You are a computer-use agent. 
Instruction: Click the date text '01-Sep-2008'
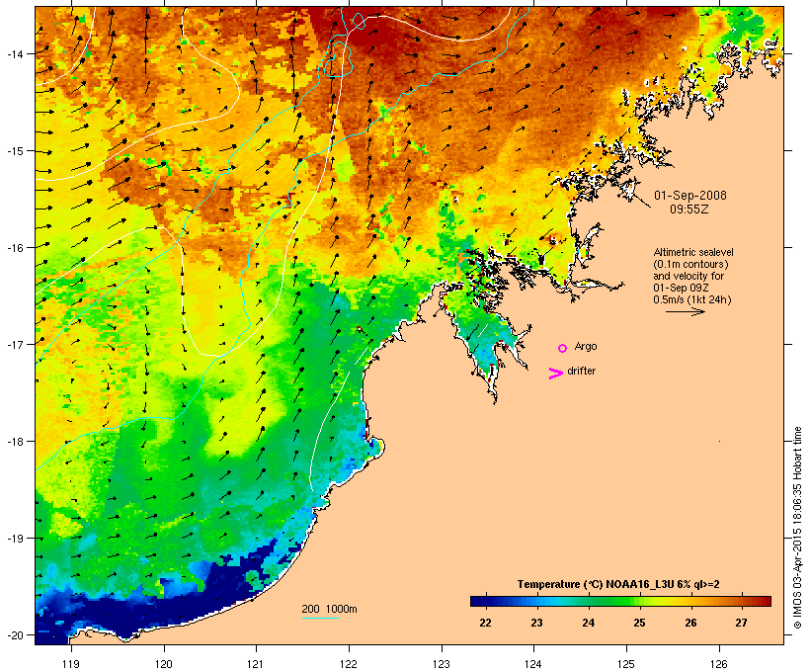coord(690,196)
